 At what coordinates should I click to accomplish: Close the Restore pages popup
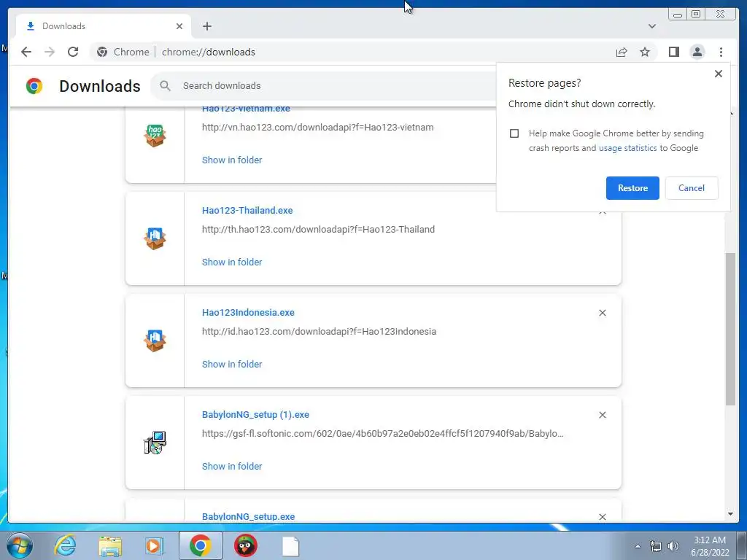pyautogui.click(x=719, y=74)
